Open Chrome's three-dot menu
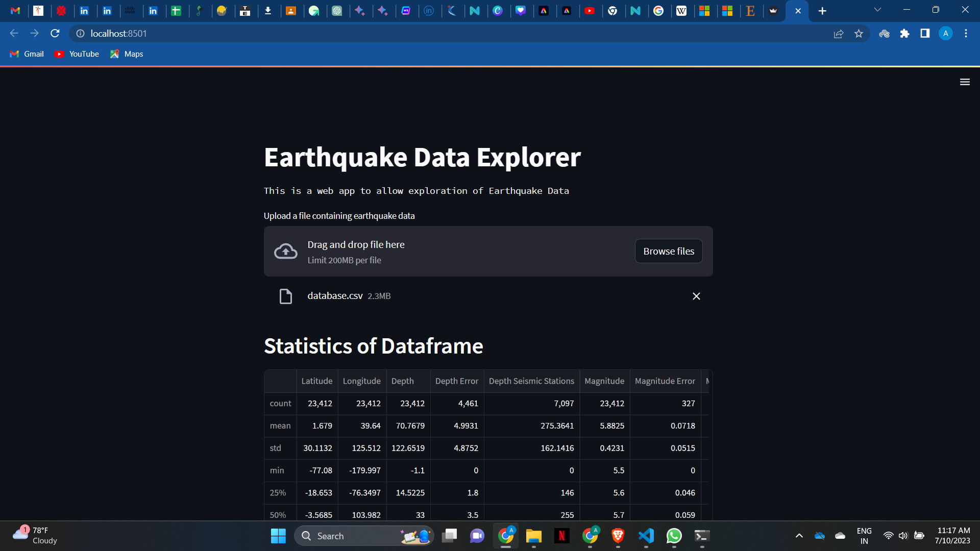This screenshot has width=980, height=551. [x=966, y=33]
